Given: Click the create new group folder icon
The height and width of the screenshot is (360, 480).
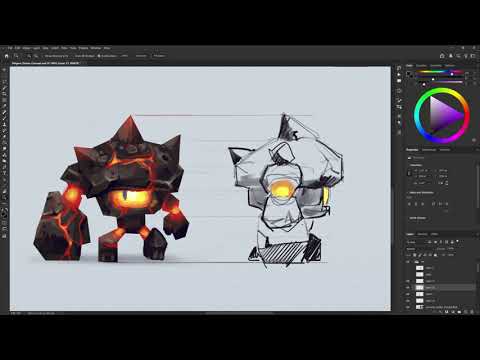Looking at the screenshot, I should tap(459, 312).
